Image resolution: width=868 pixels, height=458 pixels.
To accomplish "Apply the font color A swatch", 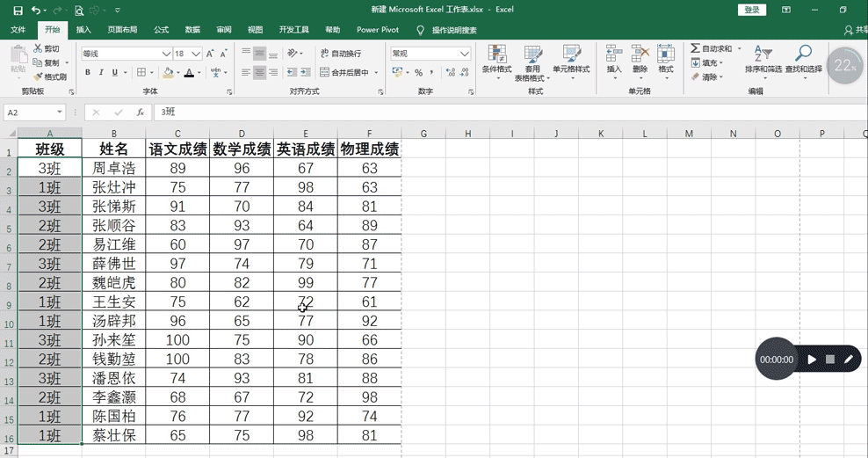I will (x=189, y=72).
